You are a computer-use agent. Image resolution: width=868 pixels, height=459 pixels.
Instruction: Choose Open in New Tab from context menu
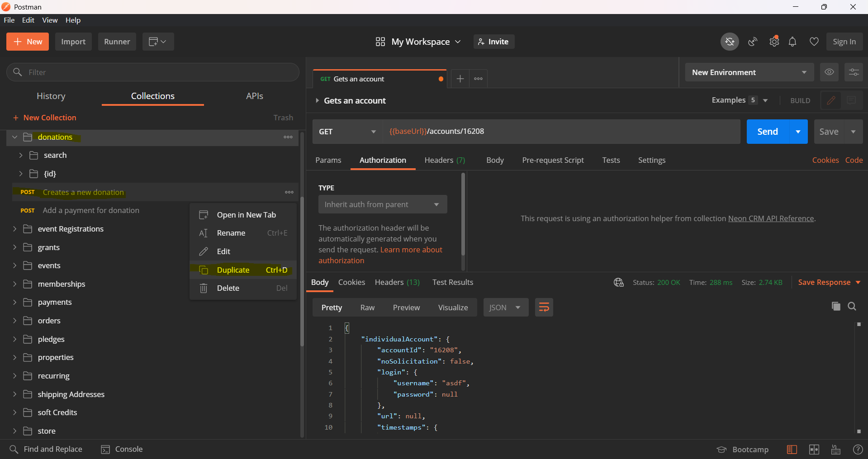coord(243,215)
